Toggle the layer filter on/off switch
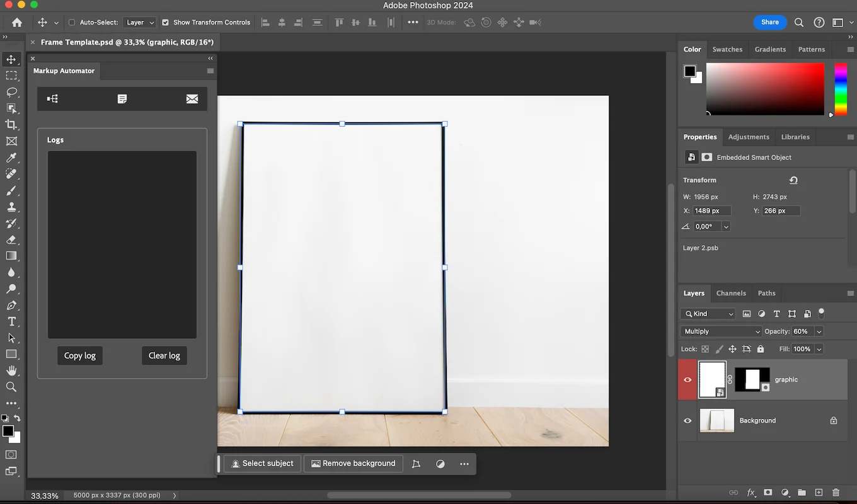 pyautogui.click(x=821, y=312)
